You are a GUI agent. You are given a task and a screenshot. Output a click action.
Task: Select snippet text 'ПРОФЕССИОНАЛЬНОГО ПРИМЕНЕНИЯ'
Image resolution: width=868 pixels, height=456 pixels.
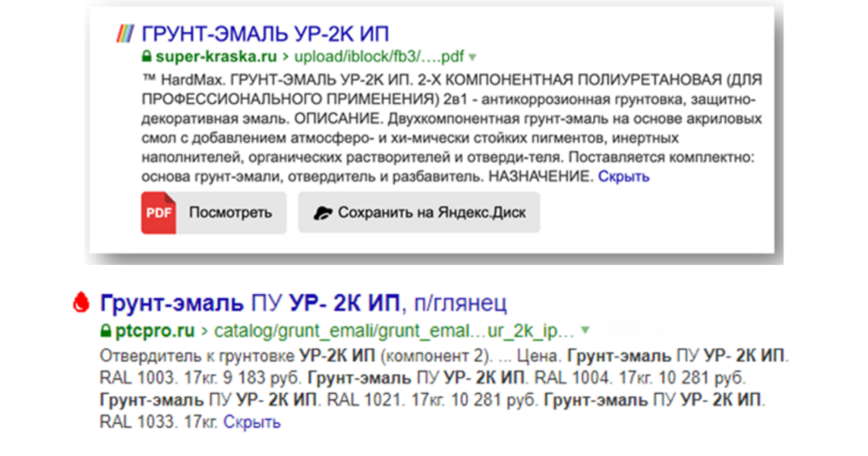point(289,98)
